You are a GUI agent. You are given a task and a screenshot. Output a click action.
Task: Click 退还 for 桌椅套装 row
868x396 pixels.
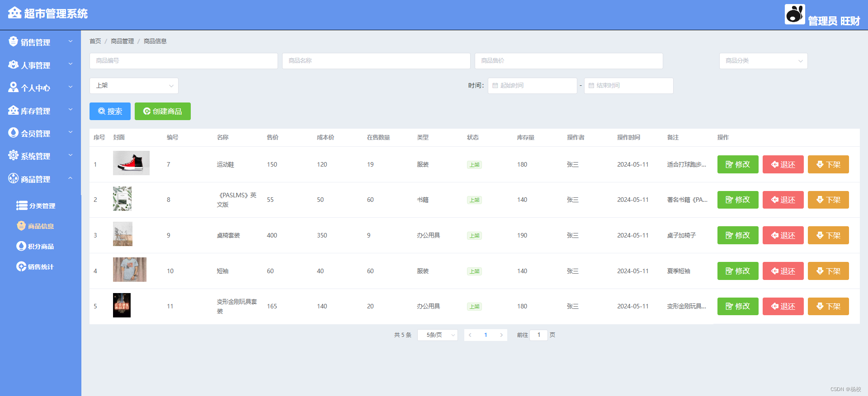click(783, 235)
